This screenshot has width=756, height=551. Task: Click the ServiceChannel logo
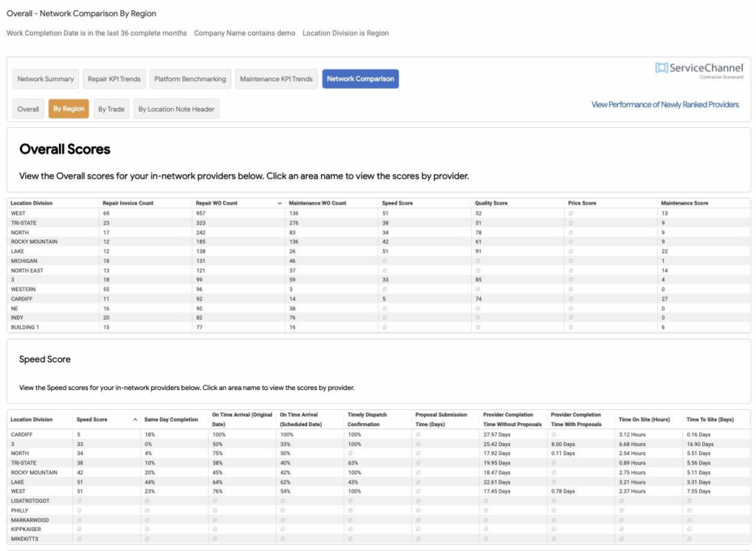pos(697,69)
